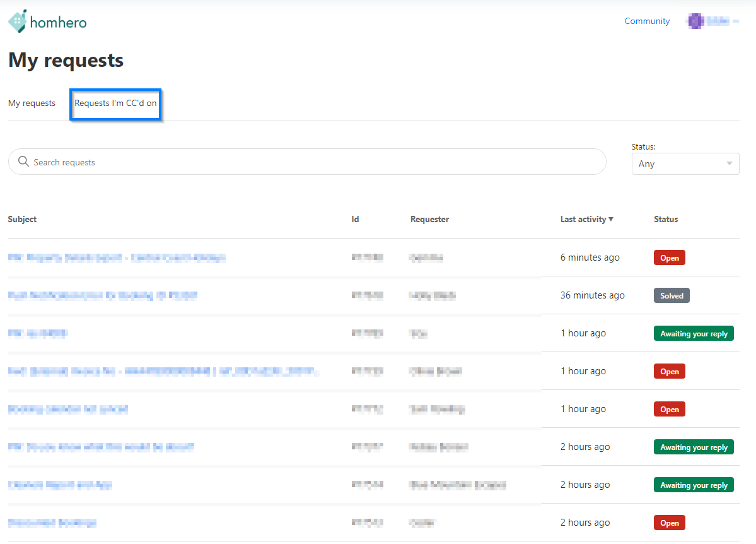This screenshot has height=544, width=756.
Task: Switch to the My requests tab
Action: coord(32,103)
